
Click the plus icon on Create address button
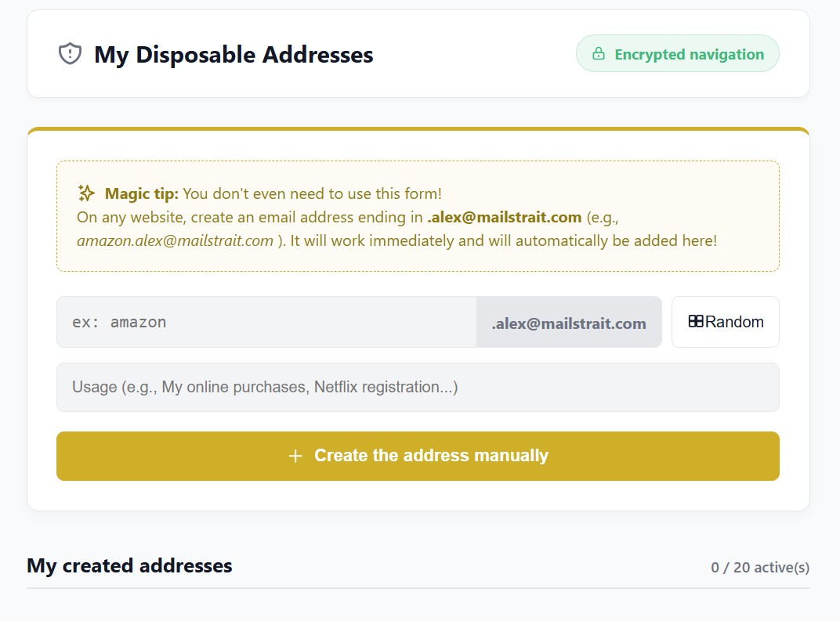click(x=295, y=456)
